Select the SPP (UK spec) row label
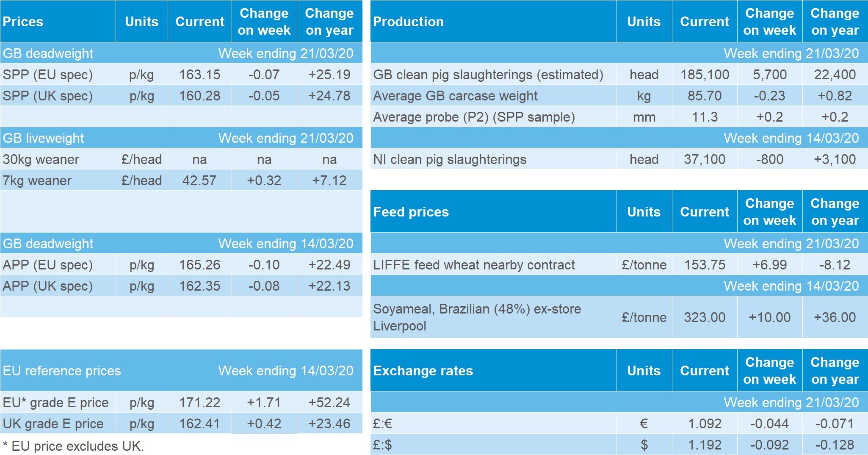The image size is (868, 455). (48, 96)
